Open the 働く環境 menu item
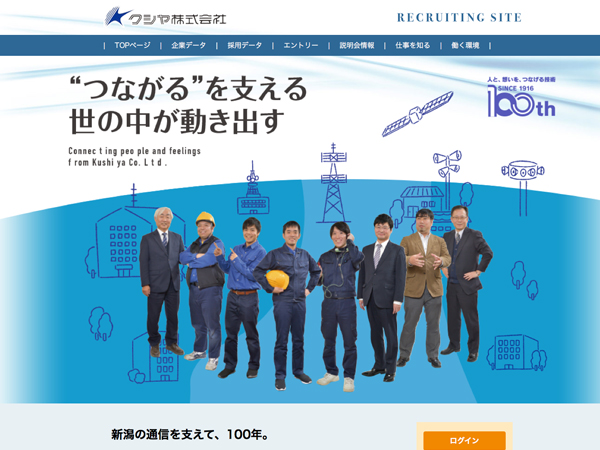 click(x=465, y=46)
